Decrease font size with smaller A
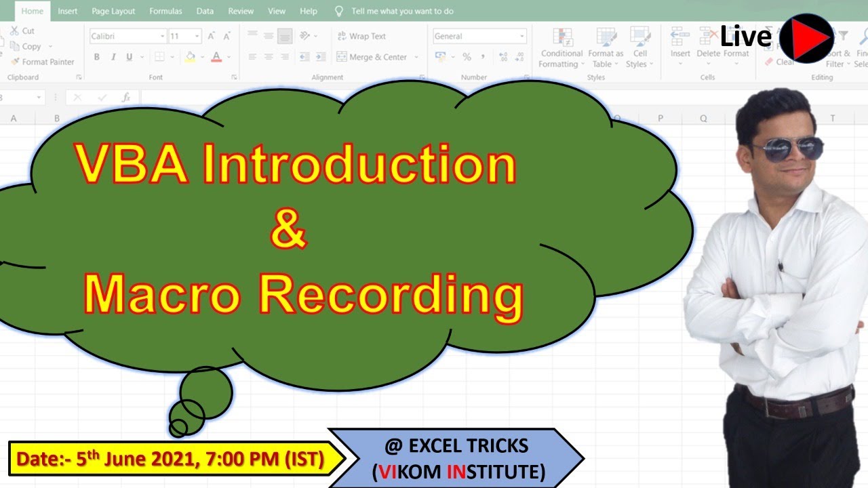This screenshot has height=488, width=868. (226, 37)
